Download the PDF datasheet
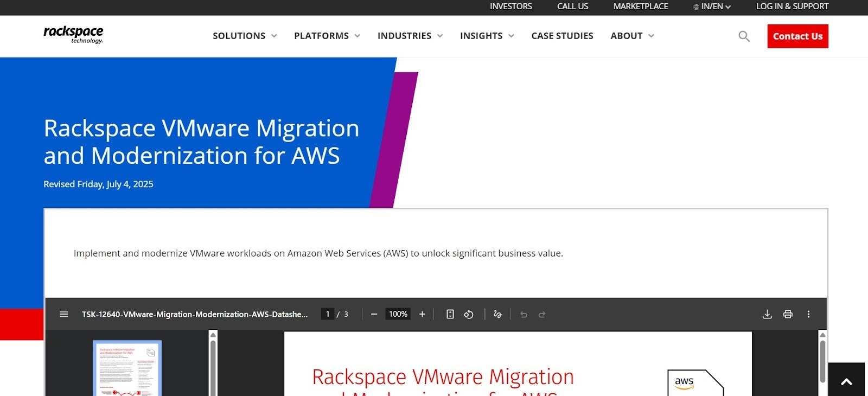 click(x=767, y=314)
